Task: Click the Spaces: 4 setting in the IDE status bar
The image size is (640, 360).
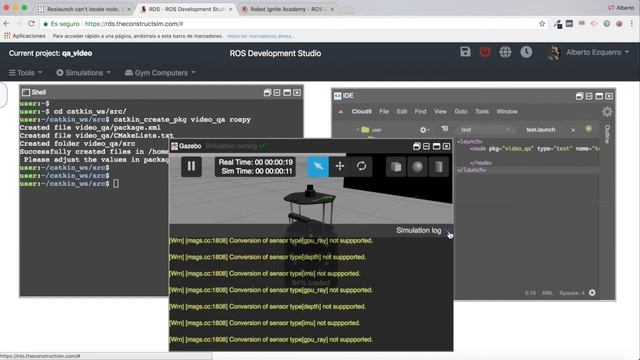Action: (572, 293)
